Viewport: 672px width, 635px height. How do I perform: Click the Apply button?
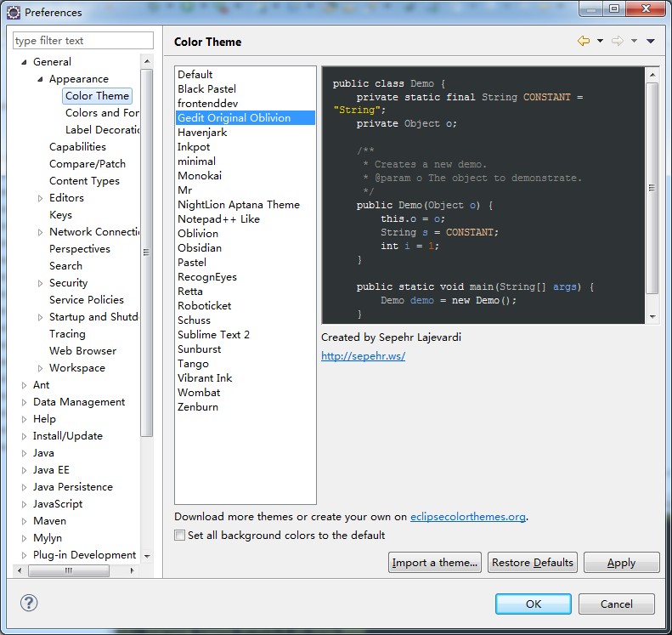click(x=621, y=562)
